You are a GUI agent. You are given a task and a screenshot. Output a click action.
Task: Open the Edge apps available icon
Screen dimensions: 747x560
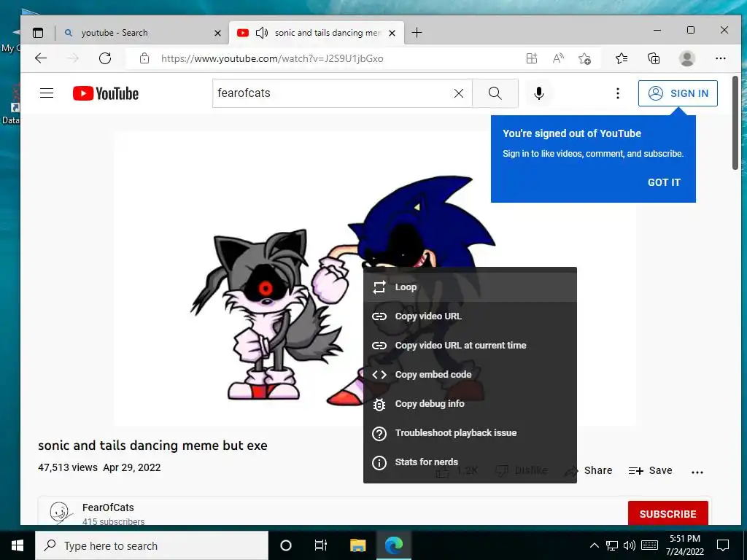pos(532,58)
